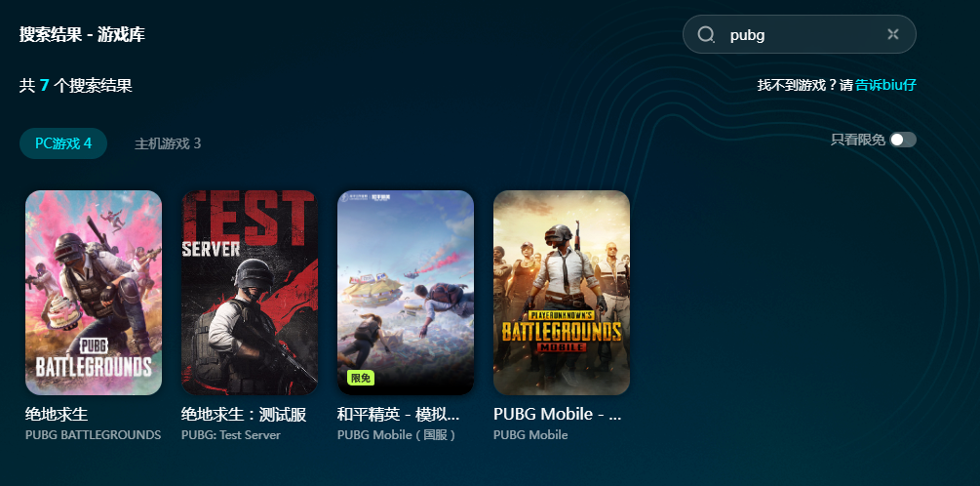980x486 pixels.
Task: Open the 绝地求生 BATTLEGROUNDS cover
Action: (x=94, y=293)
